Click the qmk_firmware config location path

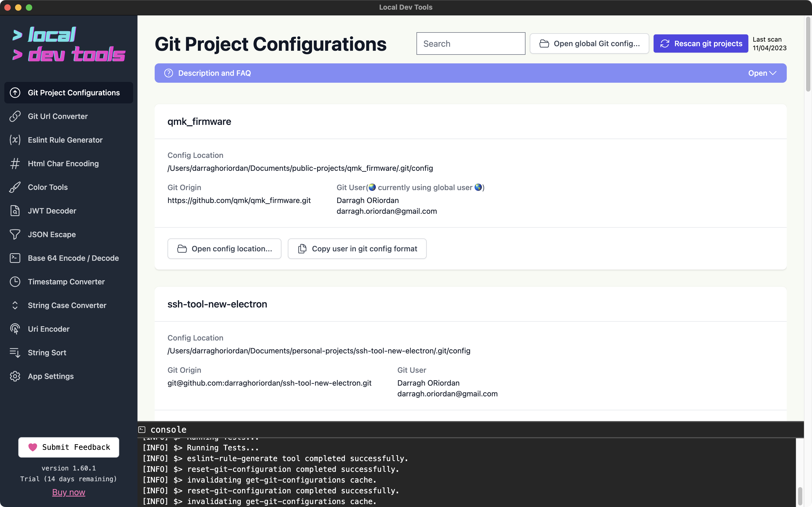tap(300, 168)
